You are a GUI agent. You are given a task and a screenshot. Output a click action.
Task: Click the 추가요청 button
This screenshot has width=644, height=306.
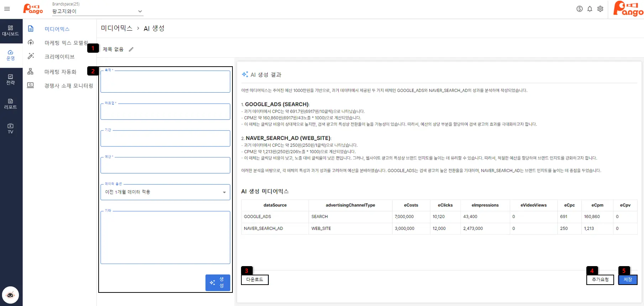coord(600,280)
